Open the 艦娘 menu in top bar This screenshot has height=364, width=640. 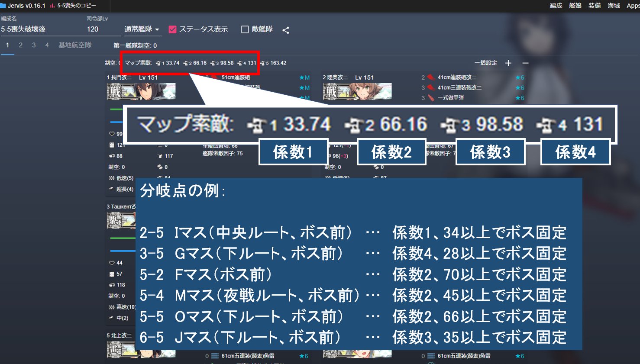point(575,6)
